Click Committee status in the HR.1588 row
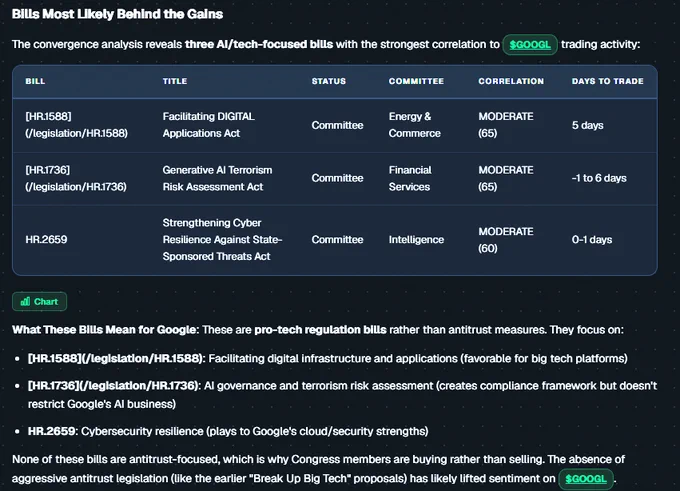 337,125
